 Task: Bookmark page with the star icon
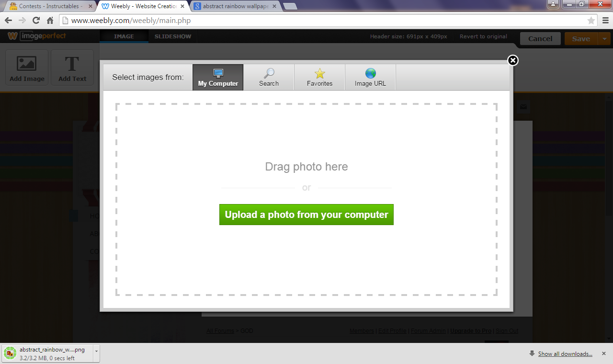pos(591,21)
